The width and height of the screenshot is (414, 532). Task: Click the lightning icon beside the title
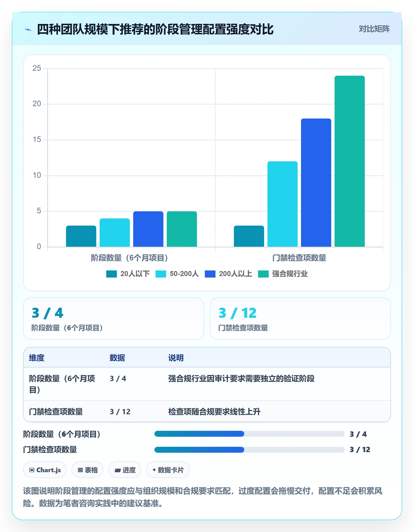(x=28, y=30)
